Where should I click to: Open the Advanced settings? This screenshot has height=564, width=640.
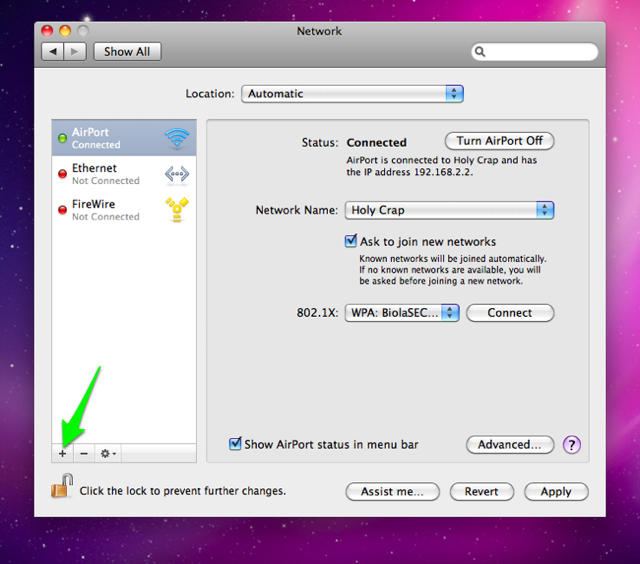(x=510, y=444)
